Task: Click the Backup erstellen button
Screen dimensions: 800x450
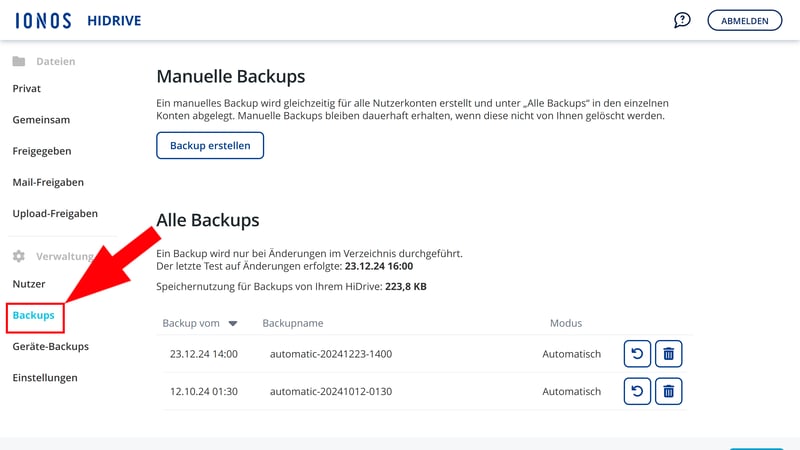Action: pyautogui.click(x=210, y=146)
